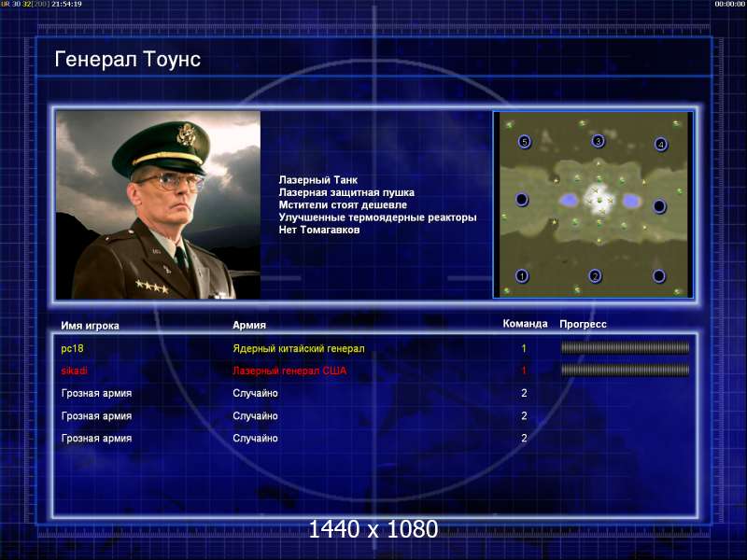Screen dimensions: 747x560
Task: Click the "Прогресс" column header
Action: click(583, 324)
